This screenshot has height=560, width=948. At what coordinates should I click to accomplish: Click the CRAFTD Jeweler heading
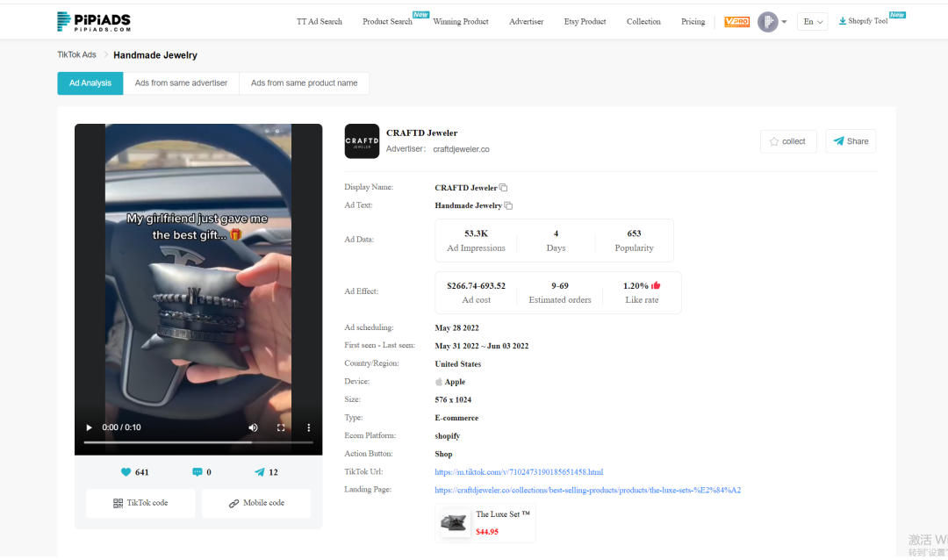pyautogui.click(x=422, y=133)
